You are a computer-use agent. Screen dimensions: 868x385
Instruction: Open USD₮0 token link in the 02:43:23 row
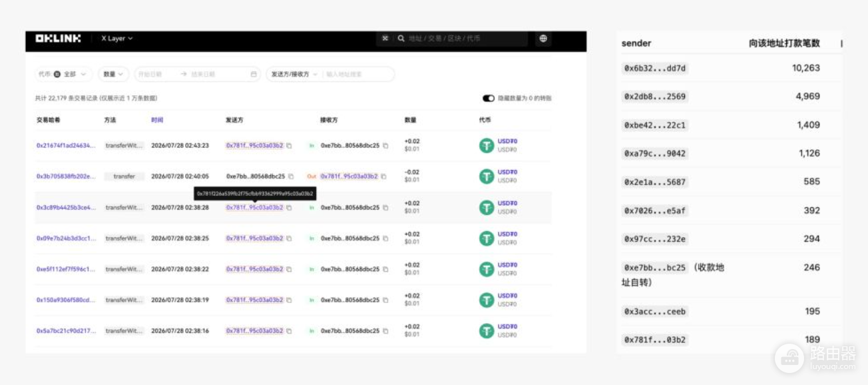point(507,141)
